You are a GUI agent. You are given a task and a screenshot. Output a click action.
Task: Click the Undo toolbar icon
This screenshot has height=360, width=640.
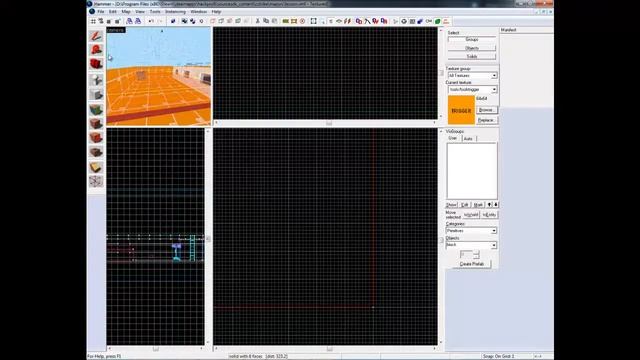[151, 21]
